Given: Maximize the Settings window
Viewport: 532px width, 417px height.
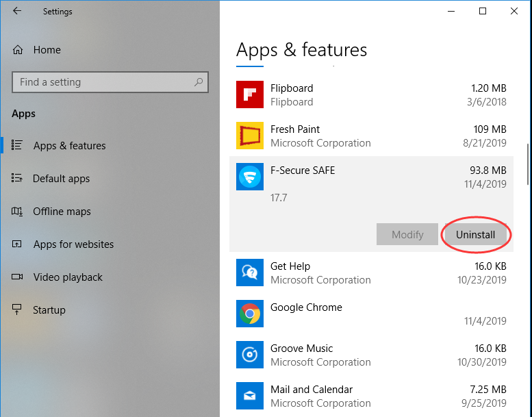Looking at the screenshot, I should [483, 11].
